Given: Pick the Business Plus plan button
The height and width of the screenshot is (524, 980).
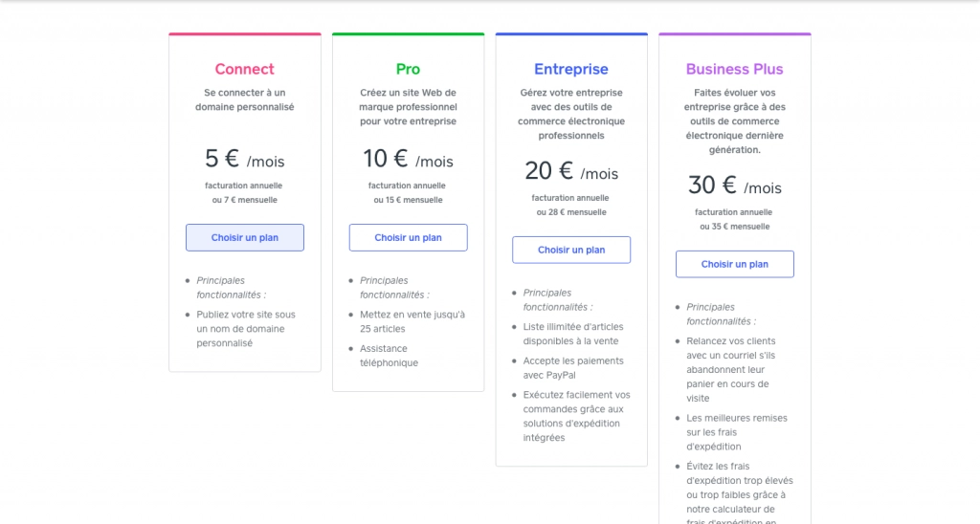Looking at the screenshot, I should coord(734,264).
